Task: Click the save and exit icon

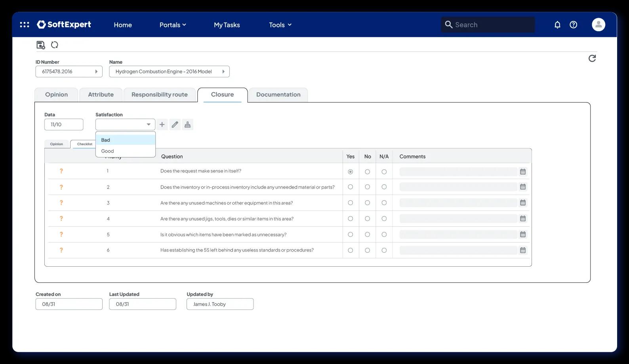Action: click(x=40, y=45)
